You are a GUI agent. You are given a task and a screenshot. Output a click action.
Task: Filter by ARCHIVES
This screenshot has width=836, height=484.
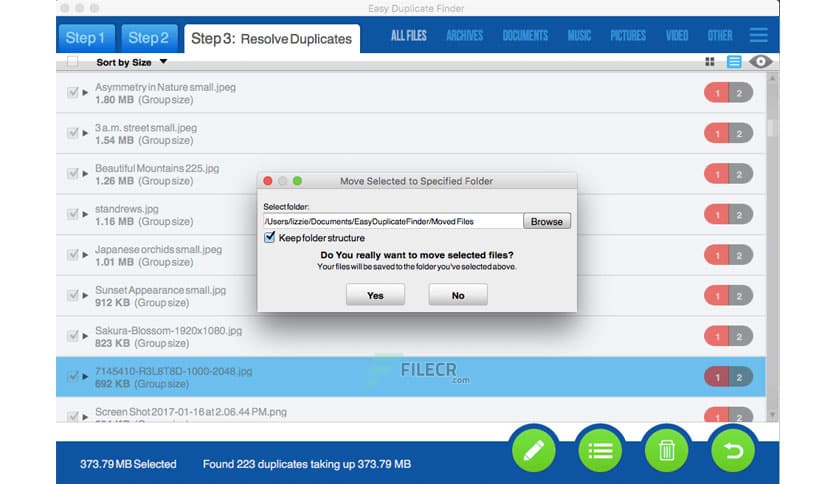coord(464,36)
